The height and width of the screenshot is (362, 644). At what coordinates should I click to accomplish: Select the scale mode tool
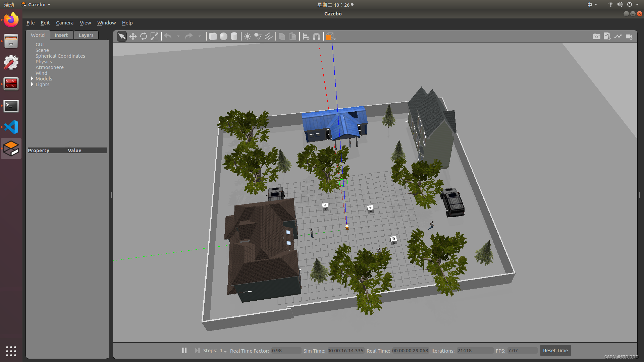[x=154, y=37]
